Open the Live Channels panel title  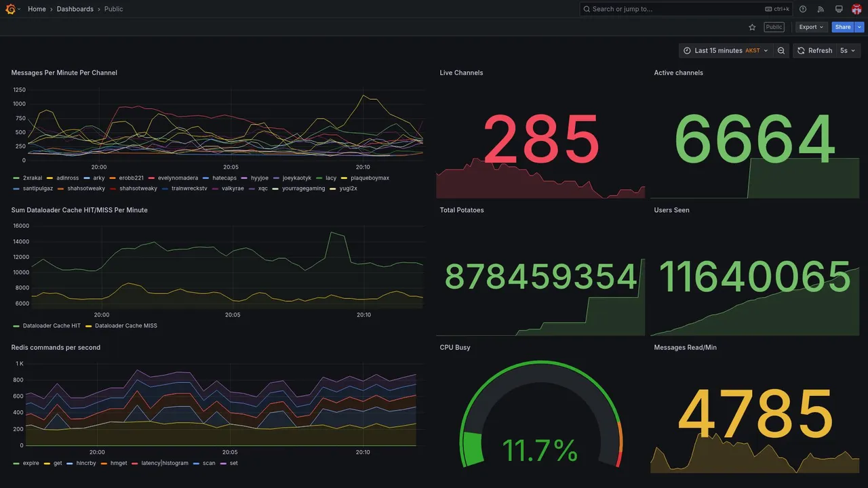pyautogui.click(x=461, y=73)
